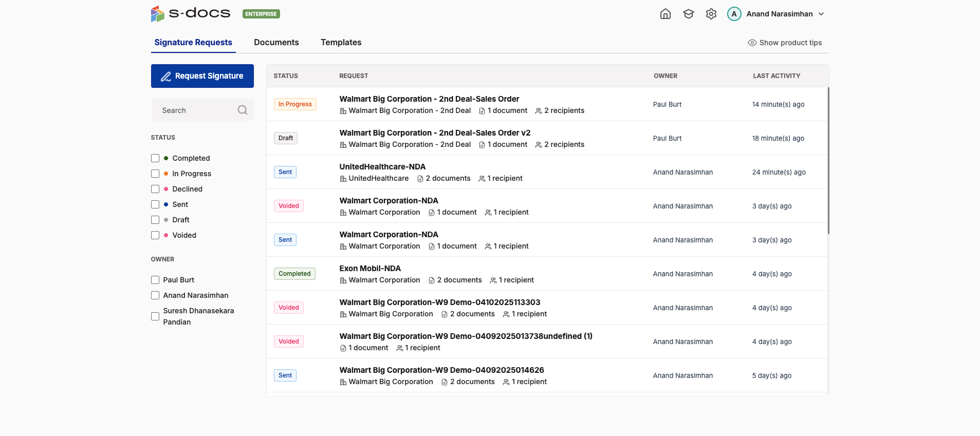Enable the Voided status filter
The width and height of the screenshot is (980, 436).
(x=155, y=235)
